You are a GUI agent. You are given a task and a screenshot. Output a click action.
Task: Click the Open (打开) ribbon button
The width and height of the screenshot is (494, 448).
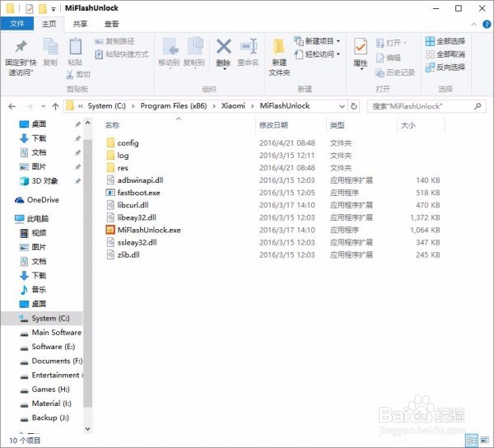pos(391,43)
